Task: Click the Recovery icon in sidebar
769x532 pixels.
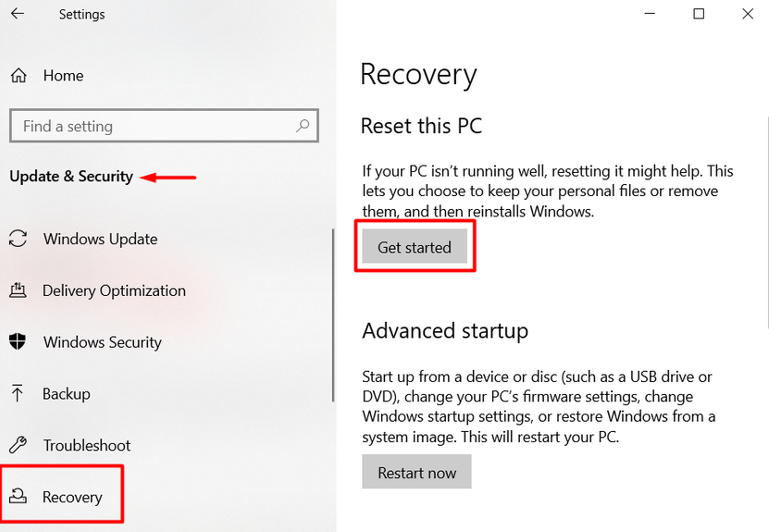Action: coord(18,498)
